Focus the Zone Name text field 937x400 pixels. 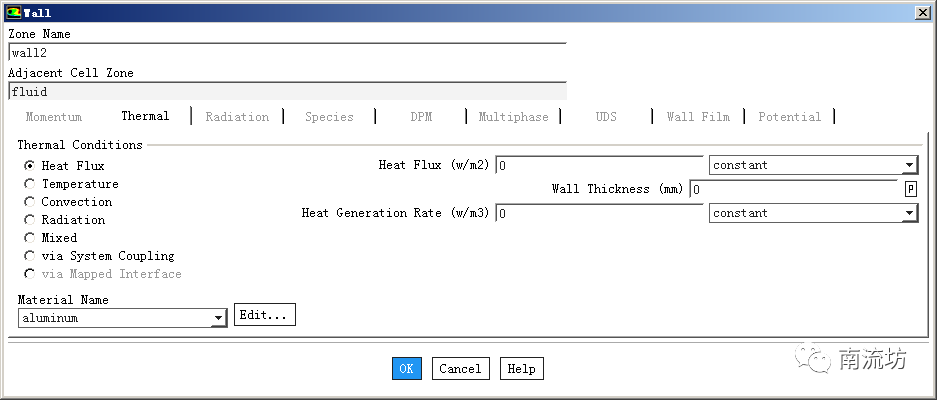pos(287,54)
